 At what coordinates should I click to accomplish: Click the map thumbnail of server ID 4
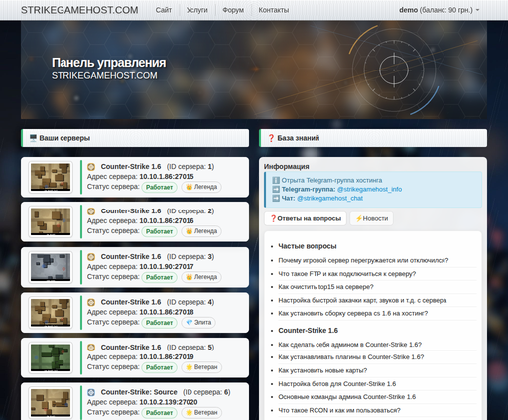[51, 313]
